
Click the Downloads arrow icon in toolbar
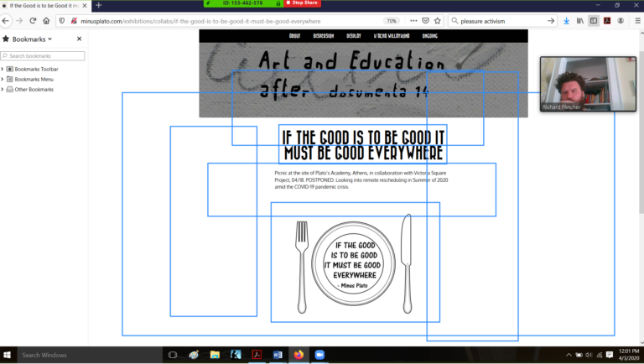coord(566,20)
